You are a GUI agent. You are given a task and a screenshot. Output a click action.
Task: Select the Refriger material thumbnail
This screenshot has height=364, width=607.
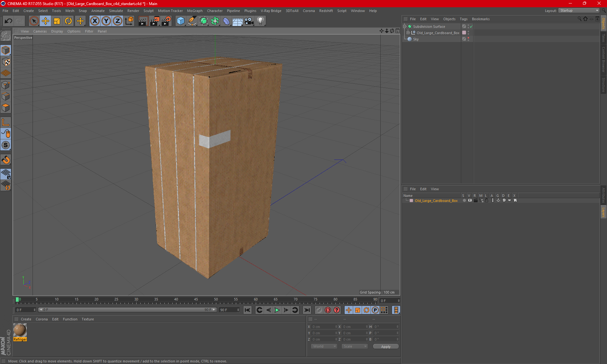click(x=20, y=330)
